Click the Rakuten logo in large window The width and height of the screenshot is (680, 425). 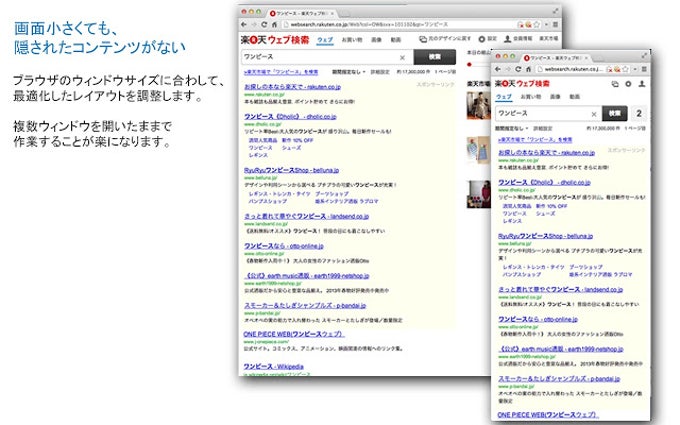click(x=275, y=40)
